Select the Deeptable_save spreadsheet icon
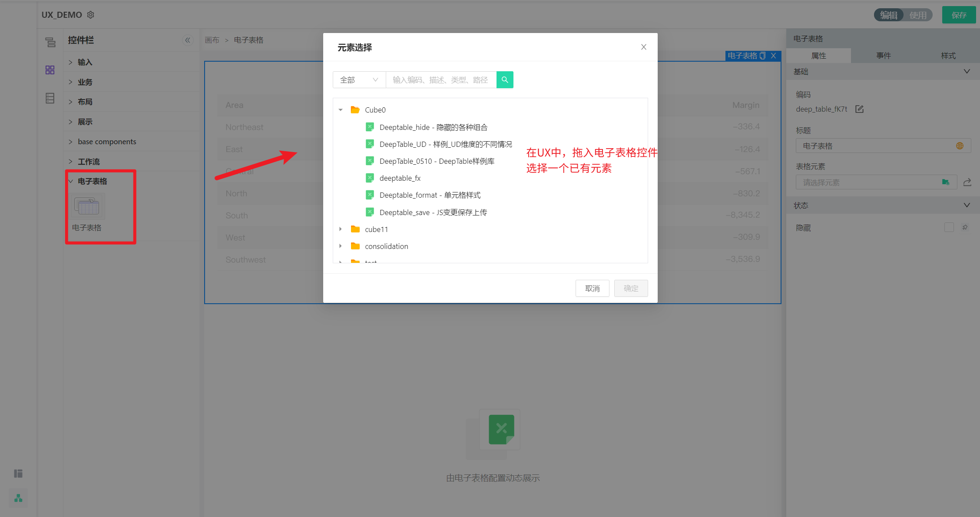The height and width of the screenshot is (517, 980). point(370,212)
